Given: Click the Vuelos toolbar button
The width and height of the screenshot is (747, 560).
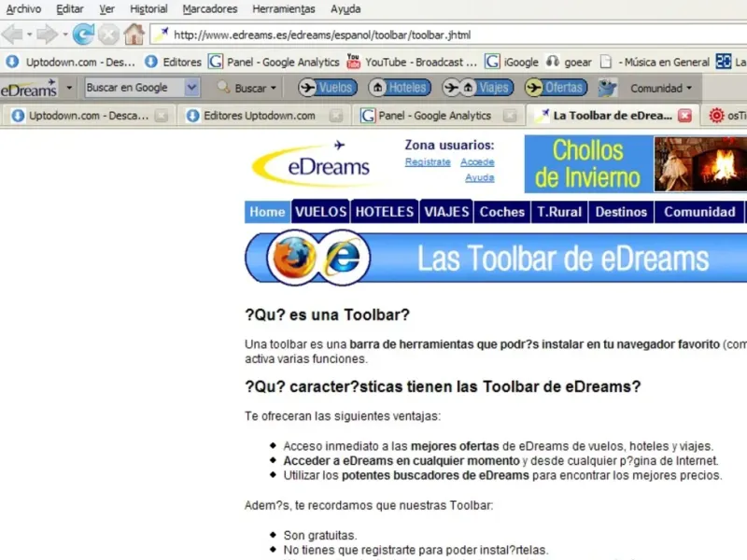Looking at the screenshot, I should point(328,88).
